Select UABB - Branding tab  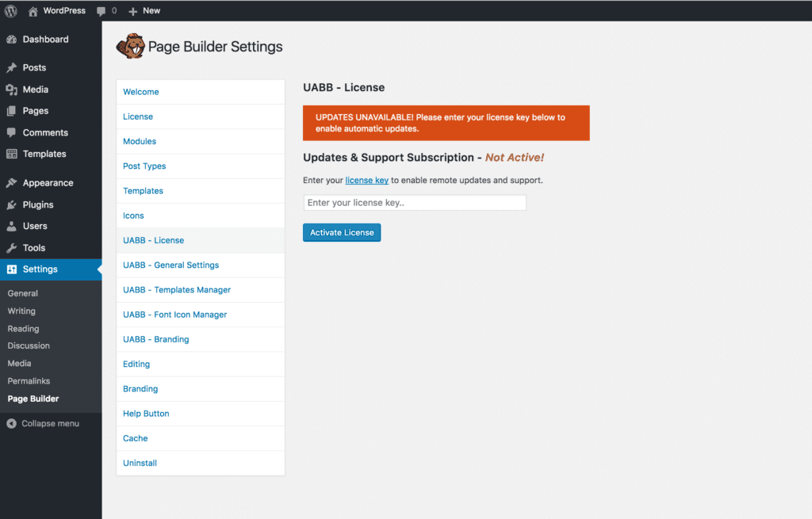[x=156, y=340]
